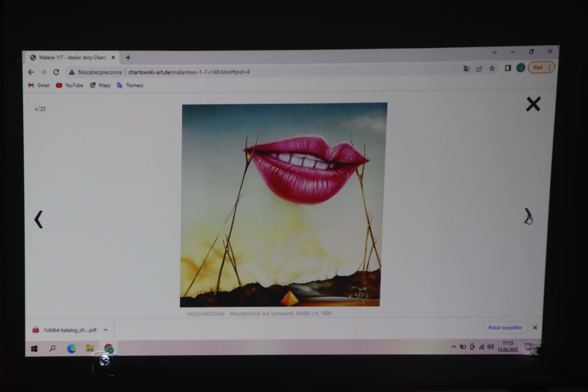Open a new tab with the plus button
Screen dimensions: 588x392
(128, 57)
